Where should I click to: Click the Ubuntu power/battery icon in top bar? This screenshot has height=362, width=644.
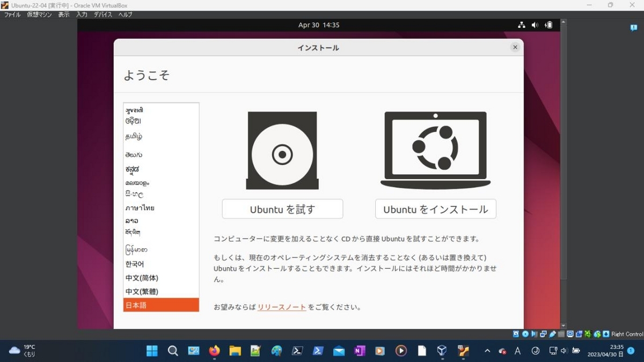548,25
